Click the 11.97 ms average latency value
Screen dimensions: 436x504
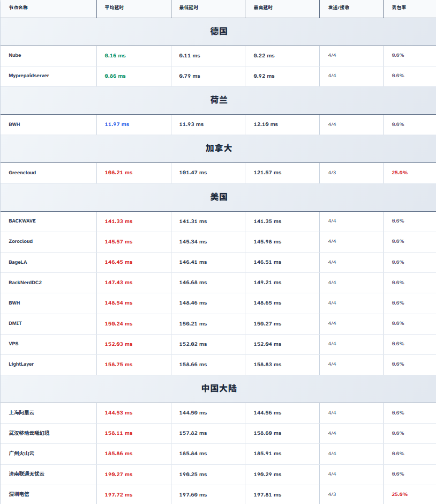[117, 124]
